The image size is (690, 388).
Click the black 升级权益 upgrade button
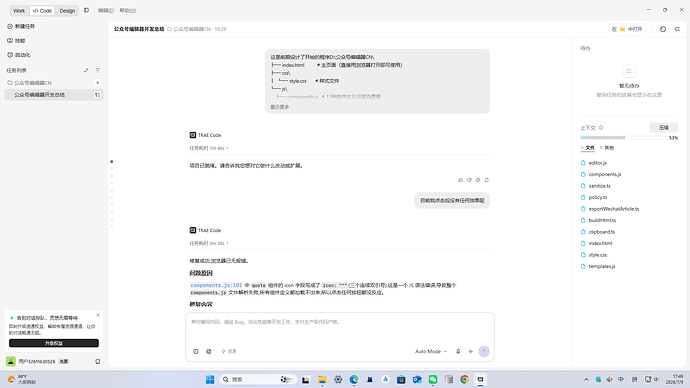[x=54, y=343]
